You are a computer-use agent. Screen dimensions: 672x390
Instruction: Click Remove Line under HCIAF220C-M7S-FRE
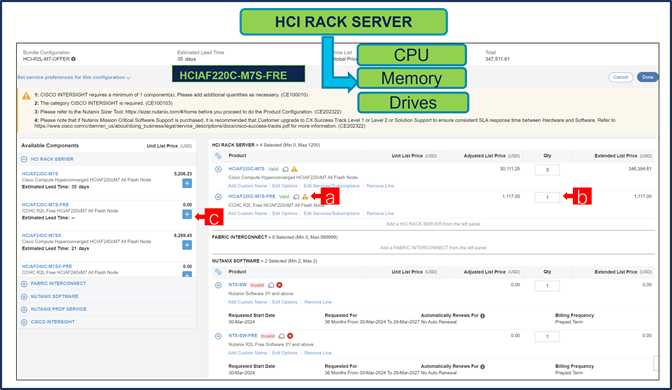(x=380, y=213)
